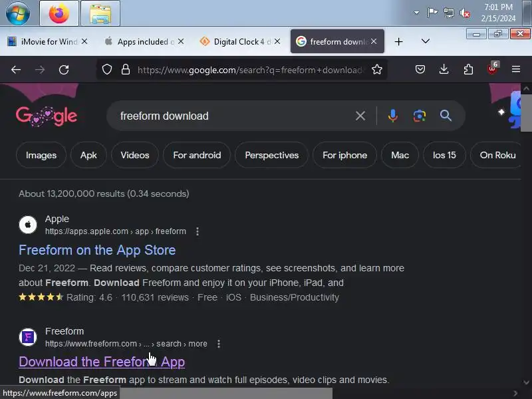Image resolution: width=532 pixels, height=399 pixels.
Task: Open the Firefox hamburger menu
Action: [x=516, y=69]
